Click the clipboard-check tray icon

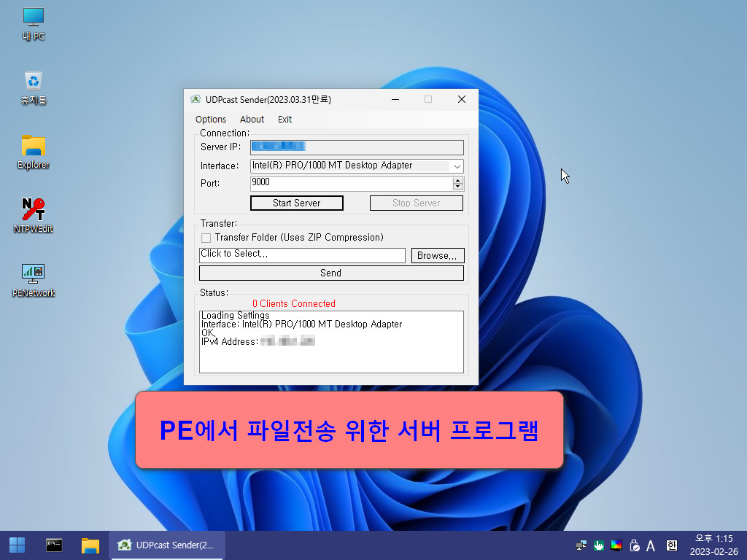point(634,545)
